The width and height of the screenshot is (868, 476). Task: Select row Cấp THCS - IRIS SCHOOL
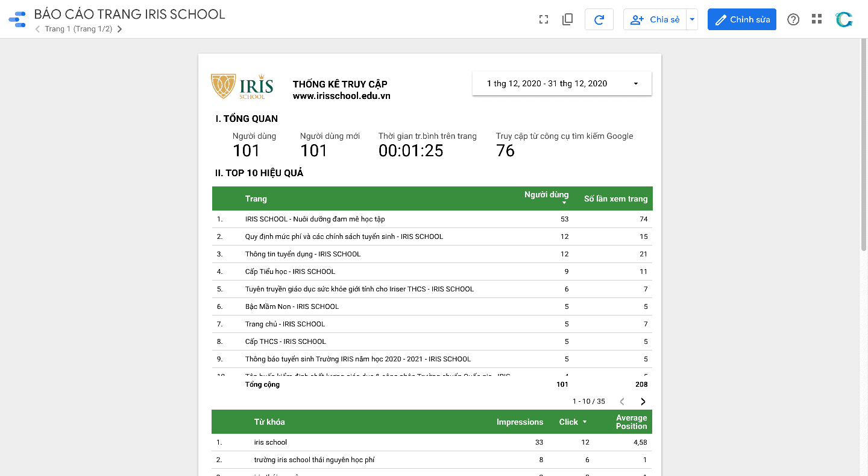coord(432,341)
